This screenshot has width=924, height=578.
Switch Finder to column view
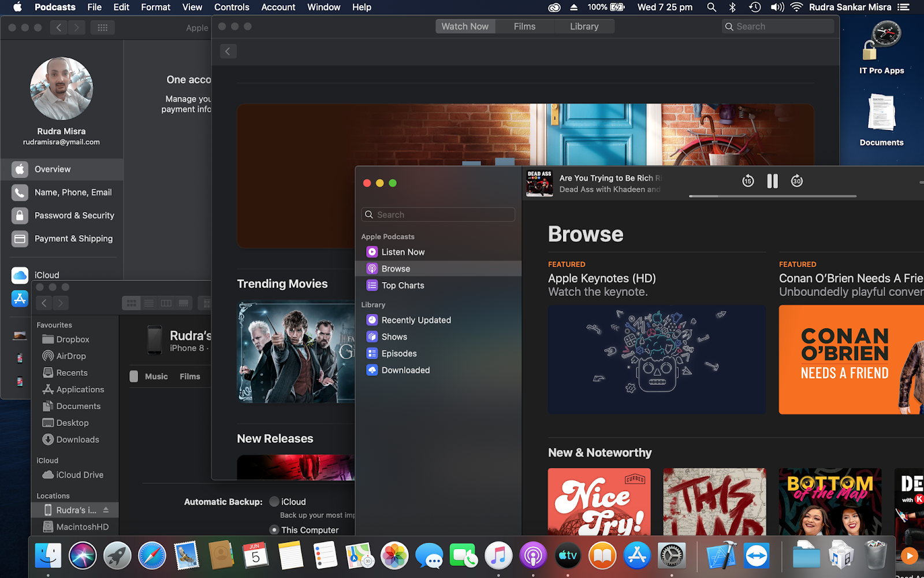pyautogui.click(x=166, y=303)
